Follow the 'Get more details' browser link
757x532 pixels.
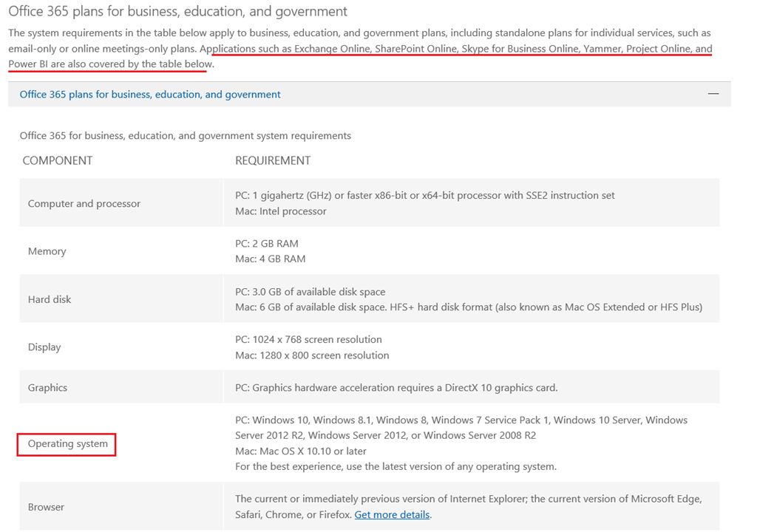click(x=392, y=514)
